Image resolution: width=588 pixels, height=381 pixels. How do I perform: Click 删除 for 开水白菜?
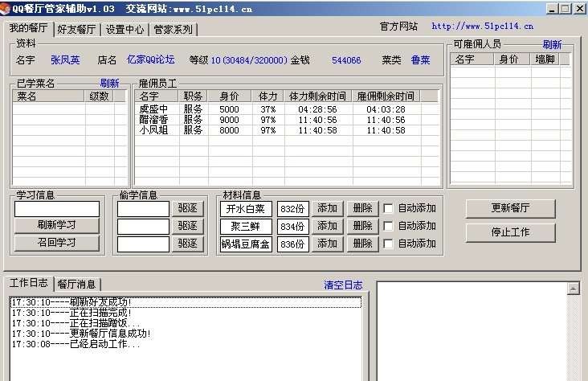click(362, 208)
